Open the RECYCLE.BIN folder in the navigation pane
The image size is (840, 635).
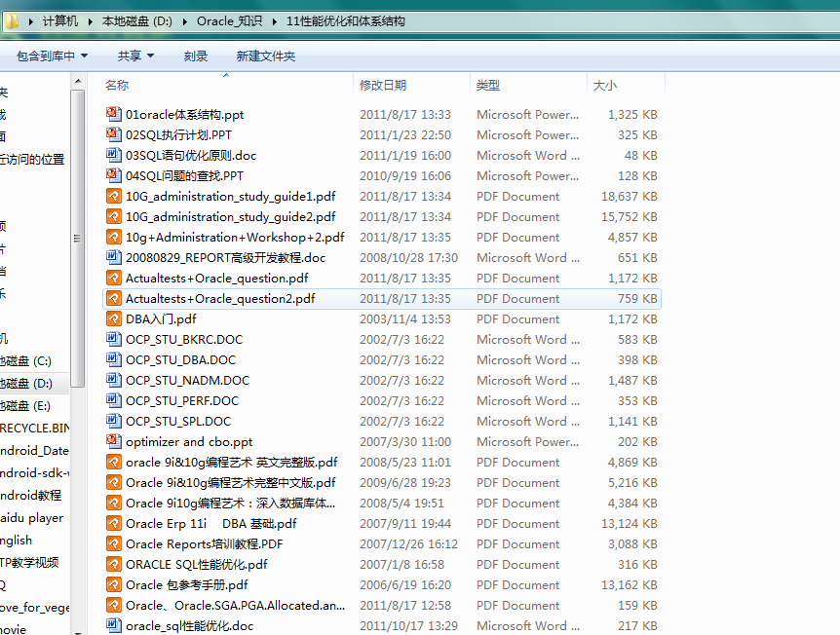34,429
